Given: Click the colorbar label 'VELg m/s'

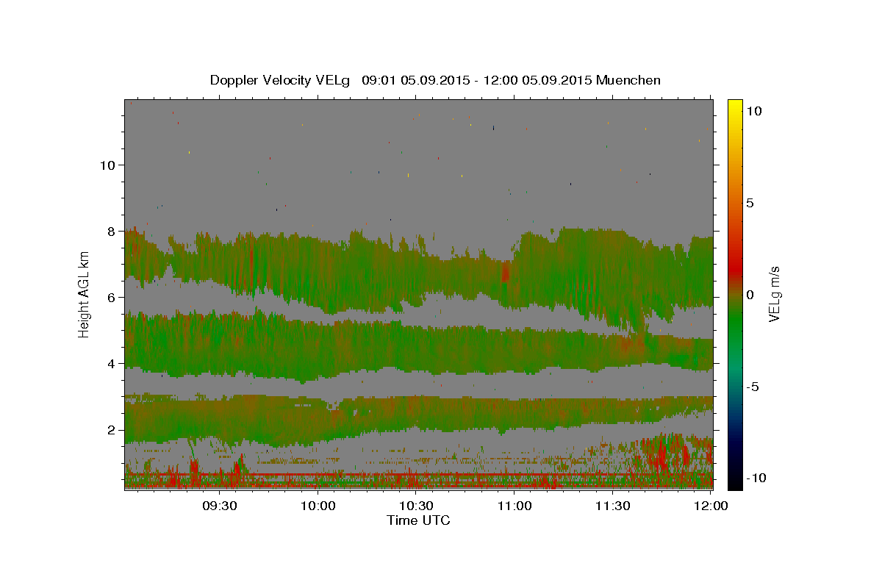Looking at the screenshot, I should click(x=775, y=294).
